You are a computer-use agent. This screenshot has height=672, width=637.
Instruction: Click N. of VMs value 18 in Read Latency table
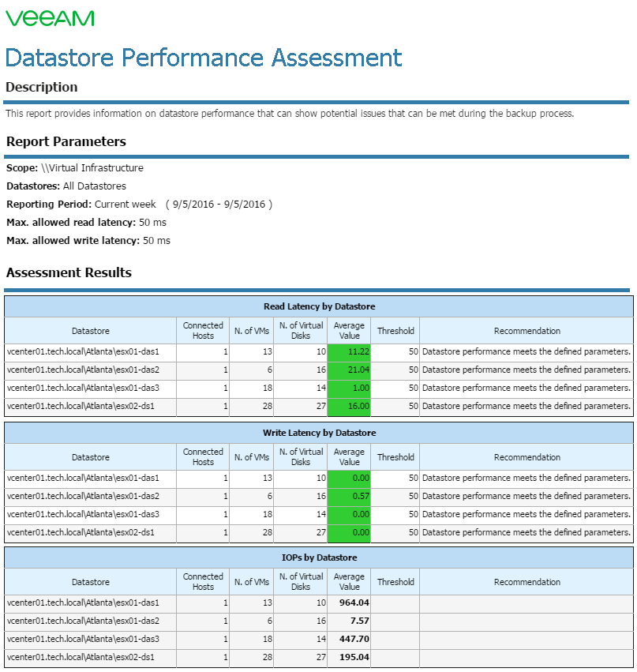(268, 388)
